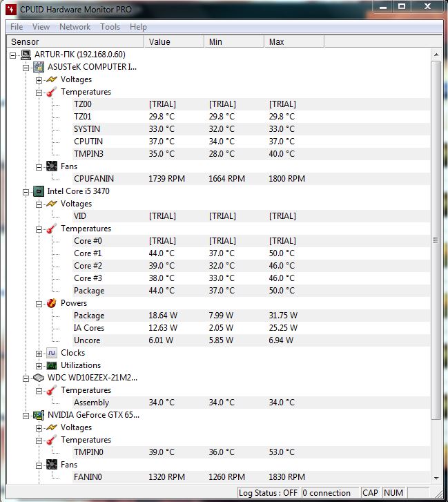Expand the Clocks node
Viewport: 448px width, 502px height.
[39, 354]
